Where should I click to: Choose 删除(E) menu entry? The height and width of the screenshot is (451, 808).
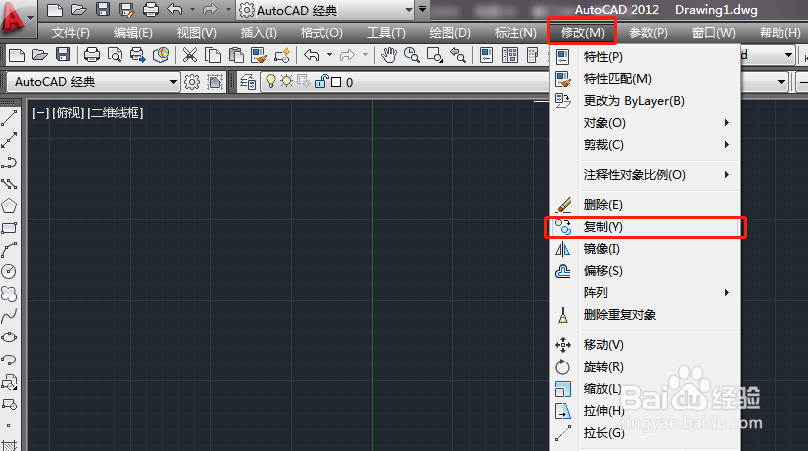pos(644,205)
